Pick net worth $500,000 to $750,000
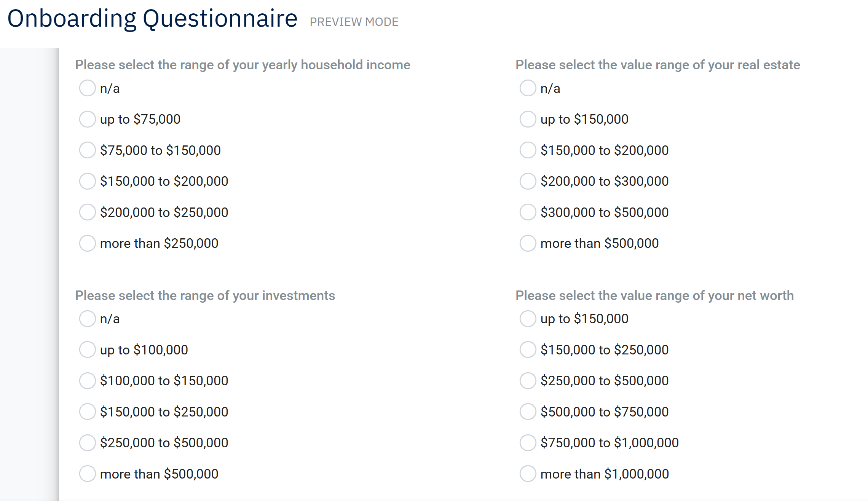The width and height of the screenshot is (868, 501). (x=528, y=412)
